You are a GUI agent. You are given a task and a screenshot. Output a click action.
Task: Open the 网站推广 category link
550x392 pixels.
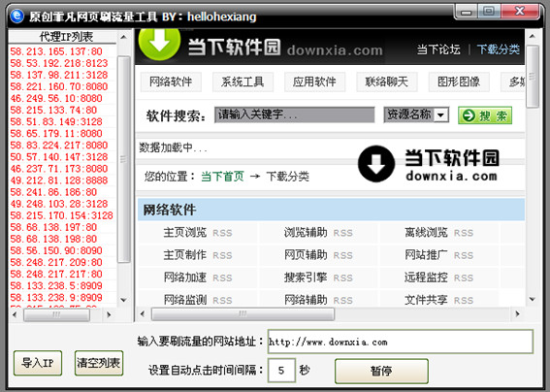click(x=426, y=255)
